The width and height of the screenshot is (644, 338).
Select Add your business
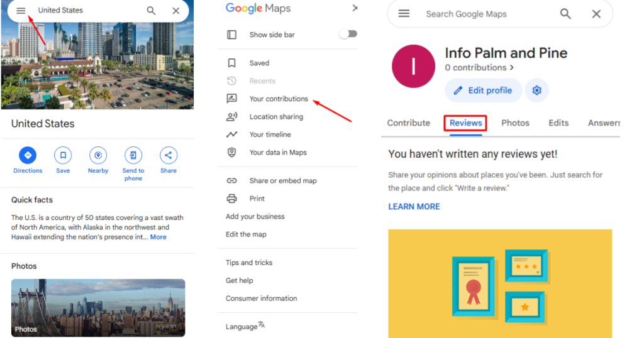point(255,216)
